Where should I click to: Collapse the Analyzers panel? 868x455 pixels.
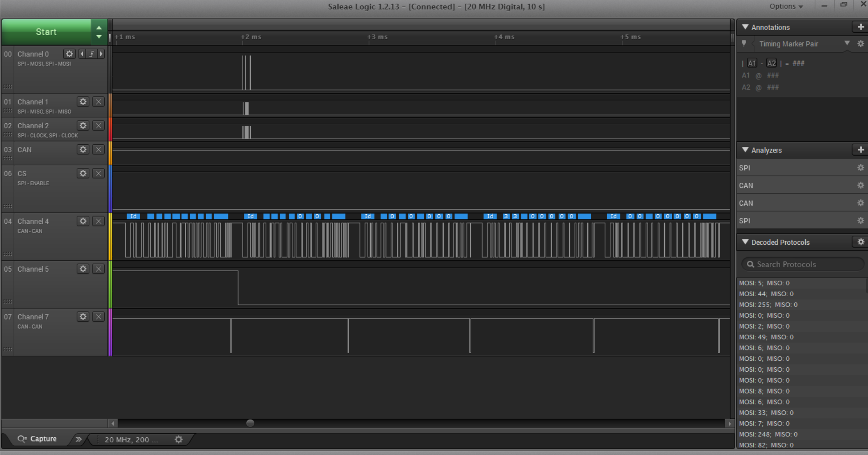click(745, 150)
